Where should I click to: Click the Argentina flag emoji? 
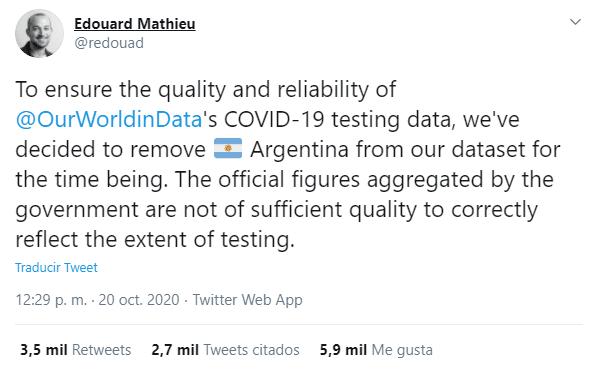(228, 148)
